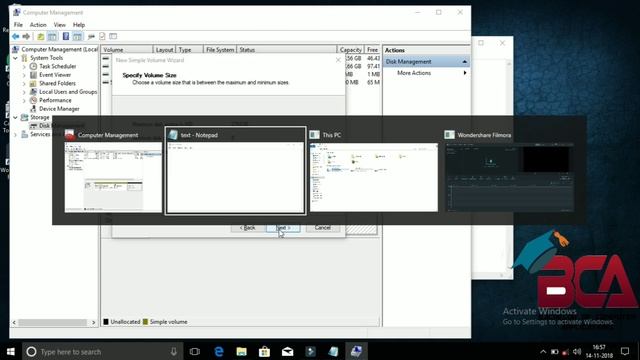Click the Up one level folder icon

tap(41, 37)
